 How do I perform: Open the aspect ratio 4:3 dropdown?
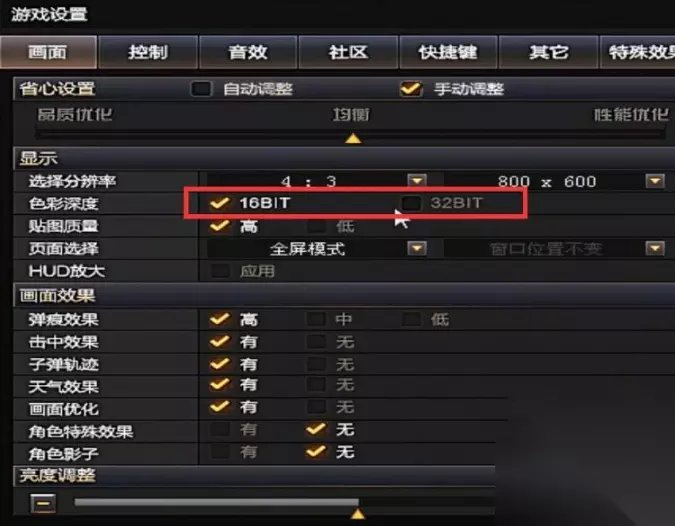(x=416, y=180)
